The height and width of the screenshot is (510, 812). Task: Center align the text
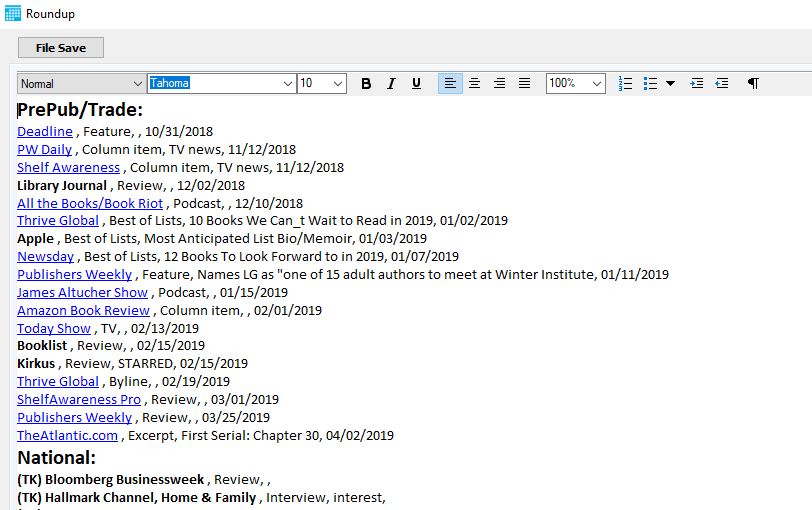tap(475, 84)
